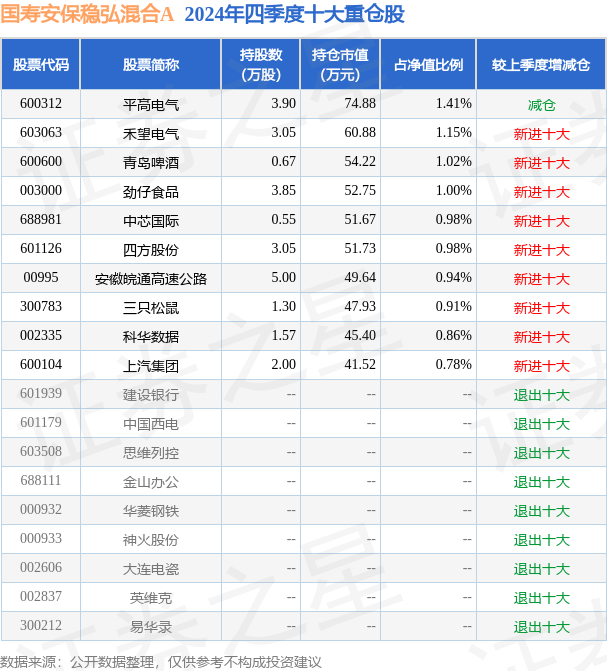Click stock code 688111
Image resolution: width=607 pixels, height=671 pixels.
click(41, 481)
